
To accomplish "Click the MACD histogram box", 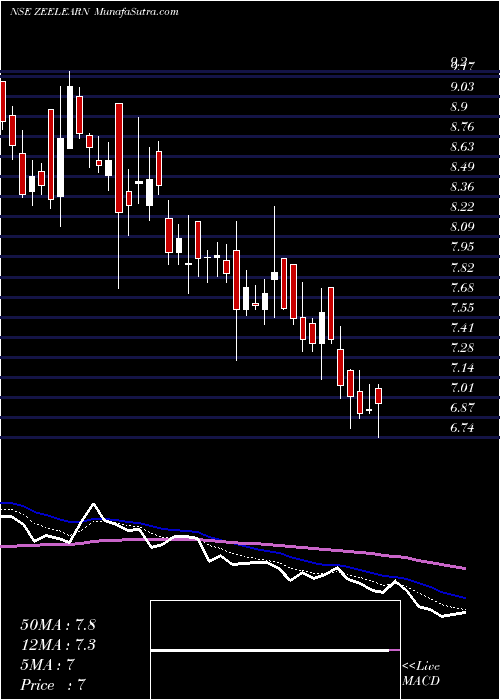I will [x=275, y=650].
